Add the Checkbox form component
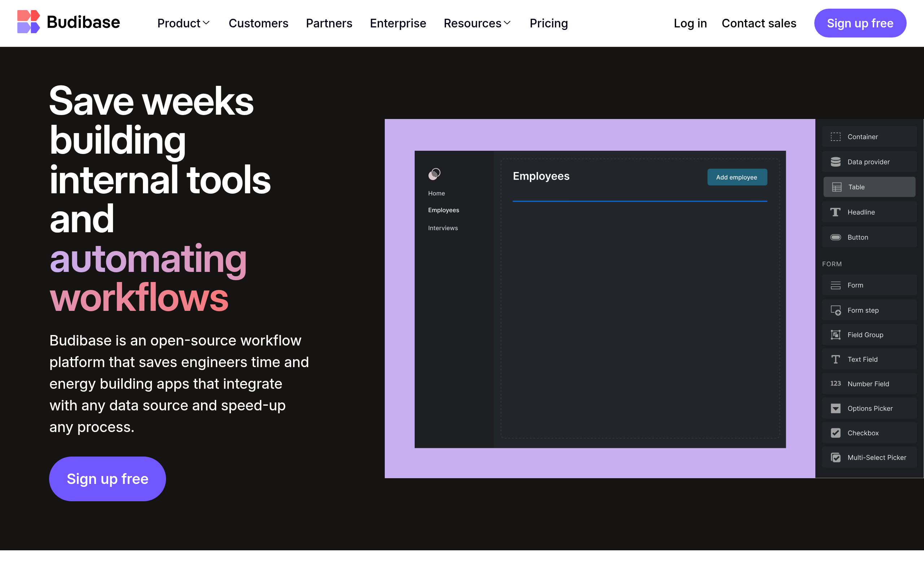This screenshot has width=924, height=577. point(869,433)
